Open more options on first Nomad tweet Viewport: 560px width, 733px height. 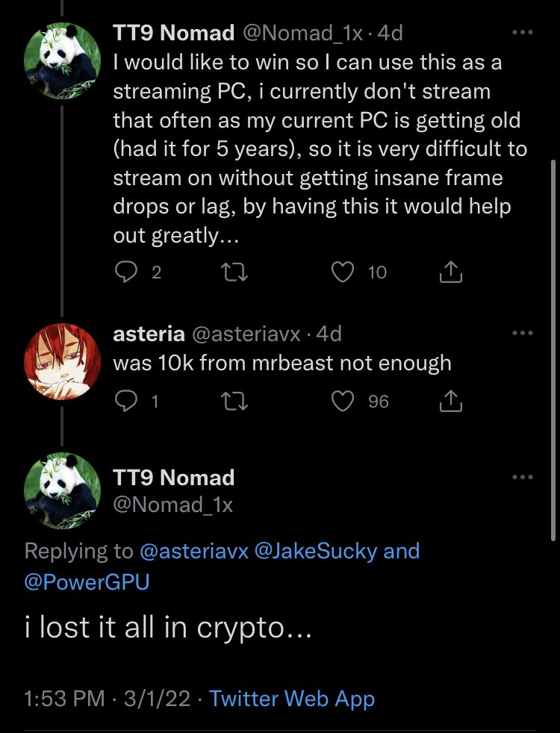tap(523, 34)
